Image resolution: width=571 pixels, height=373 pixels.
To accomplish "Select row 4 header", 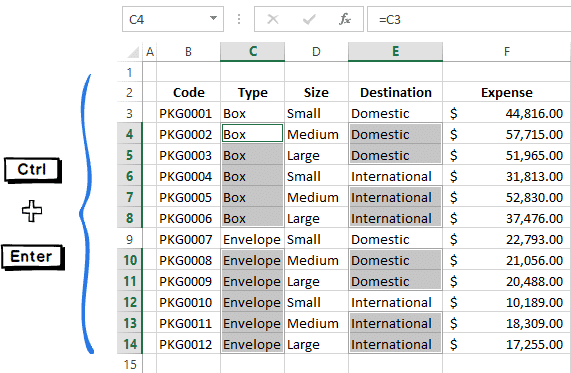I will click(x=130, y=134).
